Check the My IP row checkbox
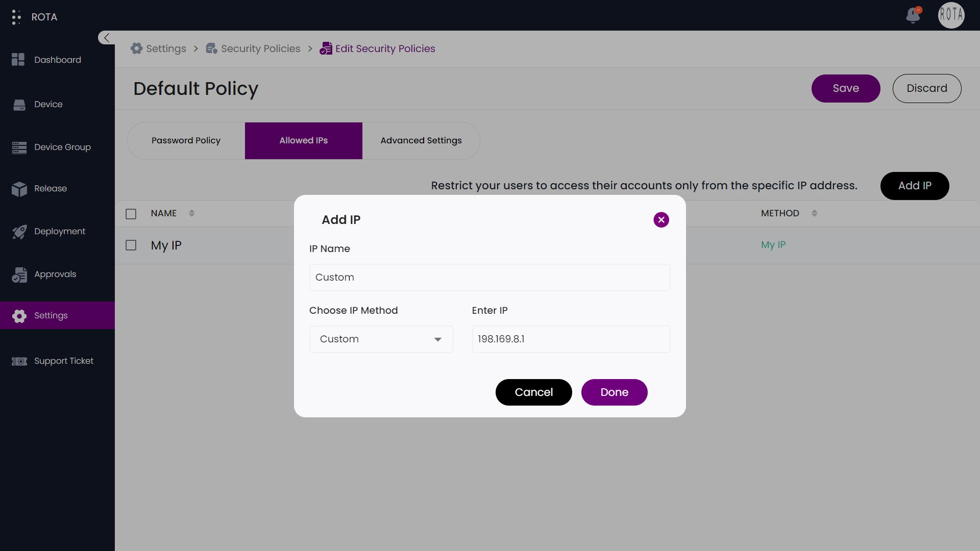The height and width of the screenshot is (551, 980). [131, 245]
